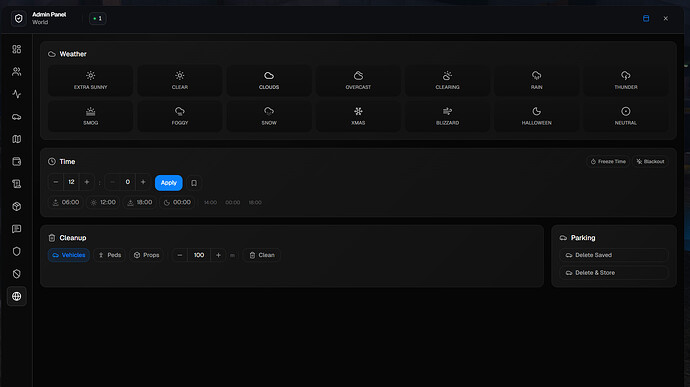Set weather to Smog
This screenshot has height=387, width=690.
click(x=90, y=116)
